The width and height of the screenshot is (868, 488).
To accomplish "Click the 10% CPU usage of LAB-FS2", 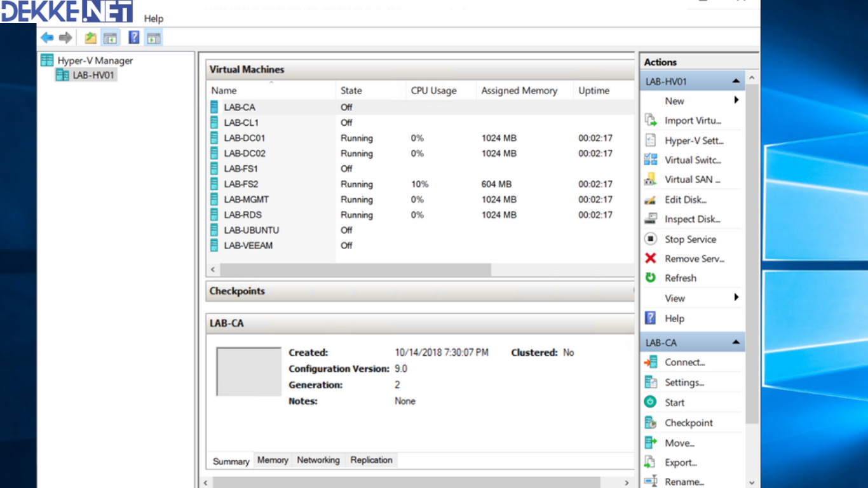I will click(419, 184).
